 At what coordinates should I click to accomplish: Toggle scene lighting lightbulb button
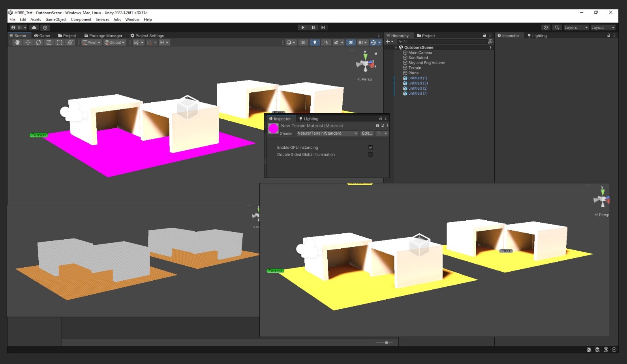pyautogui.click(x=315, y=43)
